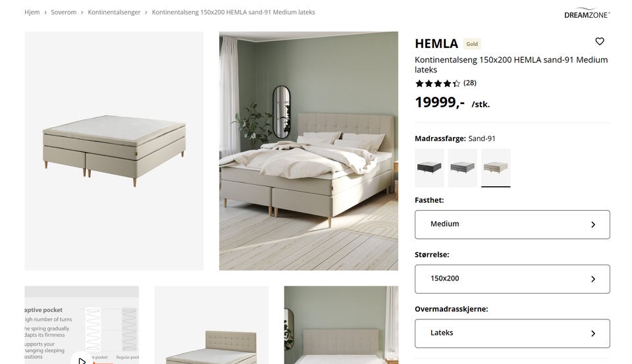Navigate to Soverom breadcrumb
632x364 pixels.
coord(64,12)
